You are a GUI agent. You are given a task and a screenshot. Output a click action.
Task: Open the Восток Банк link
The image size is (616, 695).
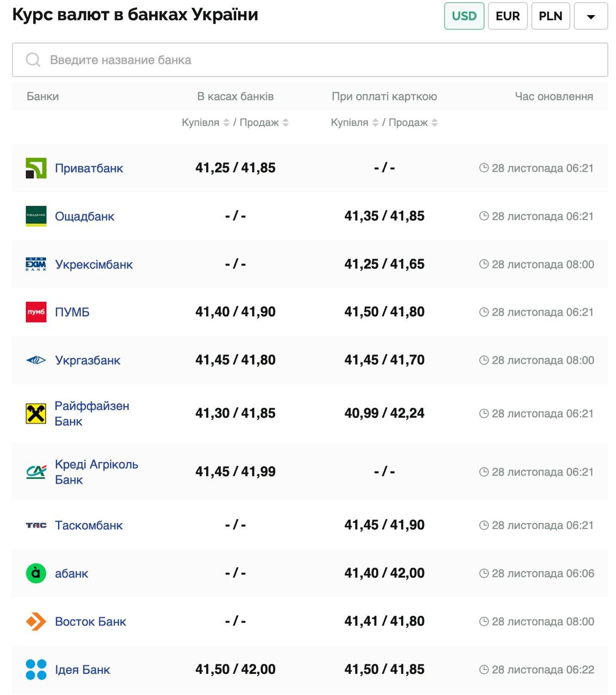pyautogui.click(x=90, y=622)
